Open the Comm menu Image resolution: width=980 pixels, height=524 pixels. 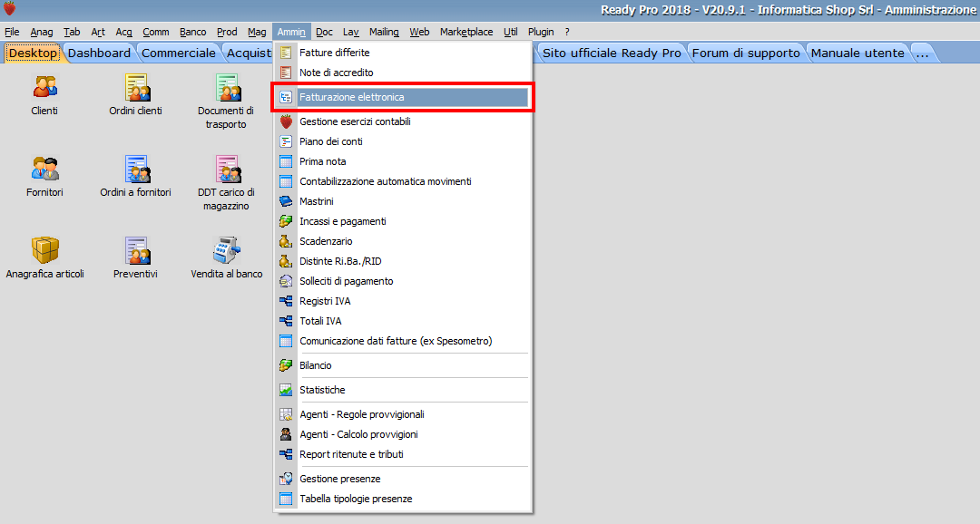pos(156,32)
